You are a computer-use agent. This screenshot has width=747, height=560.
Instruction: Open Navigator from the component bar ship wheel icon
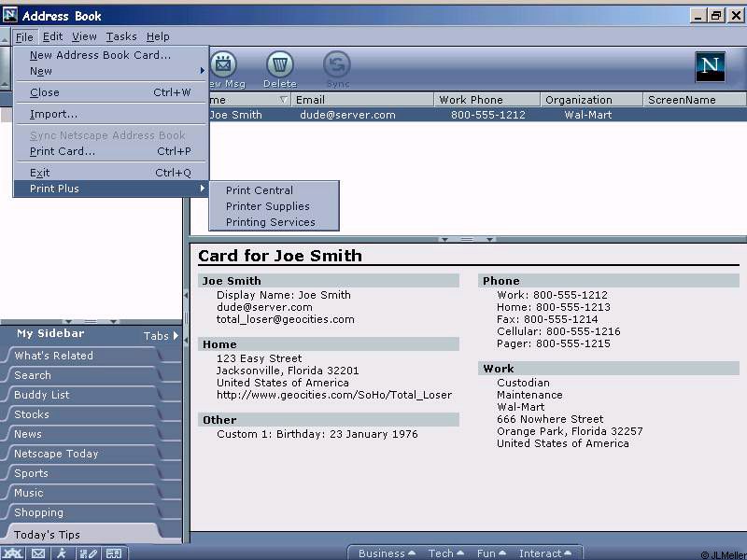[13, 553]
